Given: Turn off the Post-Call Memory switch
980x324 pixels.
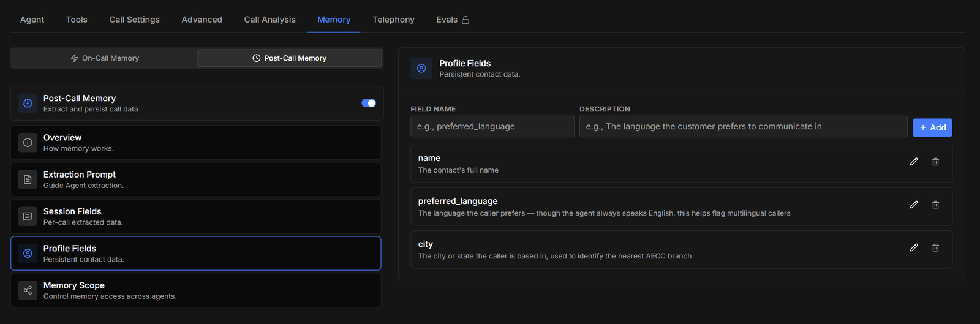Looking at the screenshot, I should coord(369,103).
